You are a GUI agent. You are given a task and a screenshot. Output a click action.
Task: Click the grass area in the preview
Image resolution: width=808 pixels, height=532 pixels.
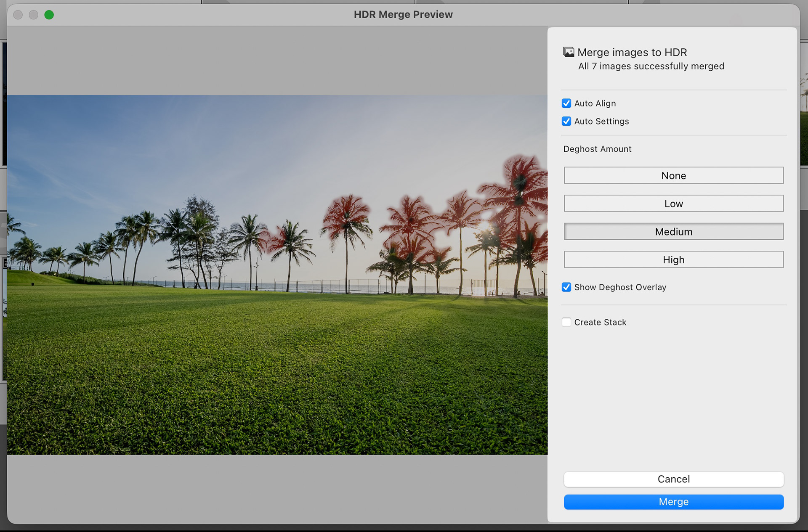click(x=269, y=370)
